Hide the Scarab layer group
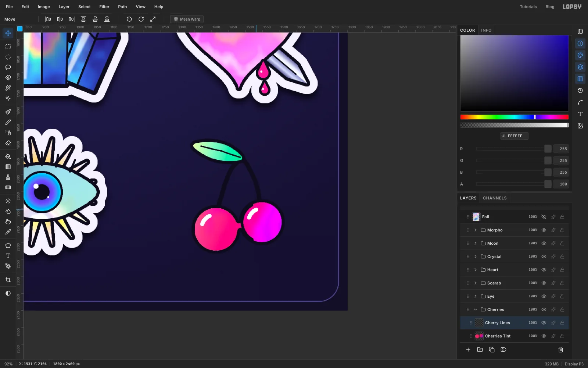Viewport: 588px width, 368px height. 544,283
